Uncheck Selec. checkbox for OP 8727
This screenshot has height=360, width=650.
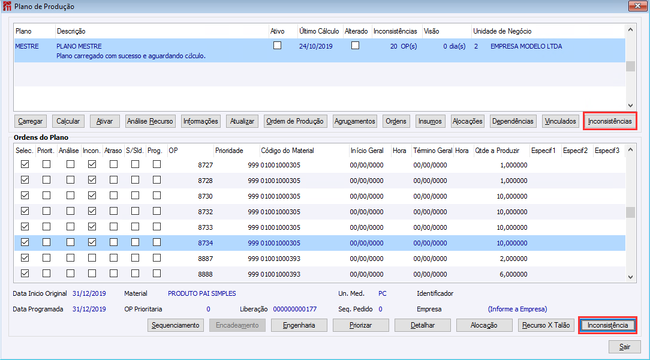click(x=25, y=165)
